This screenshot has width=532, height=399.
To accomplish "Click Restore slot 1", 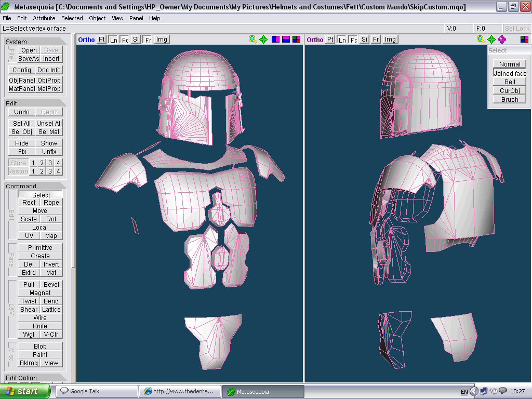I will click(33, 171).
